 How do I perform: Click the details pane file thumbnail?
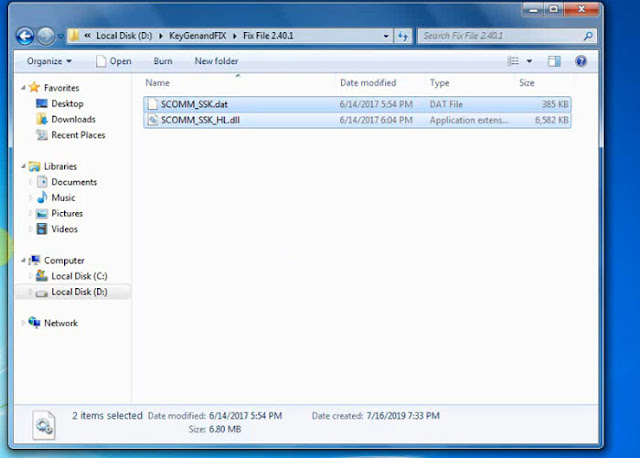tap(44, 425)
